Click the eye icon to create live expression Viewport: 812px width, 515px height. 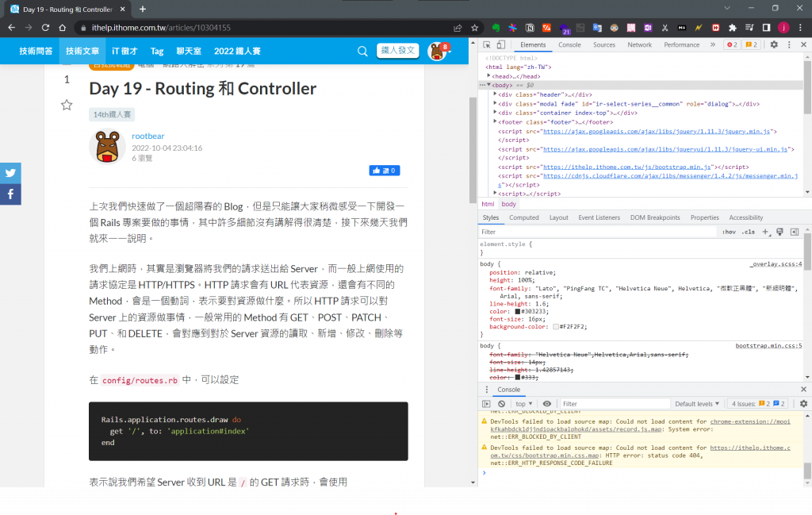pyautogui.click(x=547, y=404)
